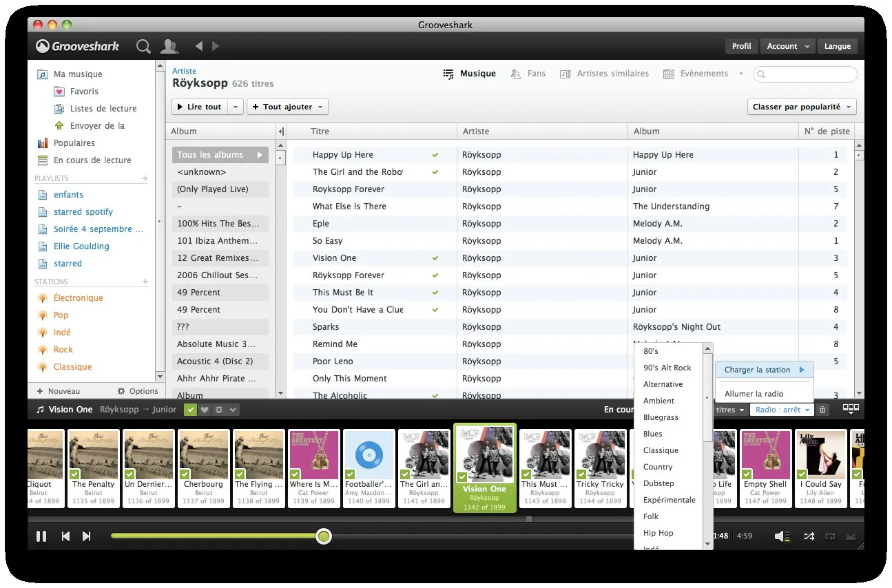892x588 pixels.
Task: Switch to the Artistes similaires tab
Action: (604, 74)
